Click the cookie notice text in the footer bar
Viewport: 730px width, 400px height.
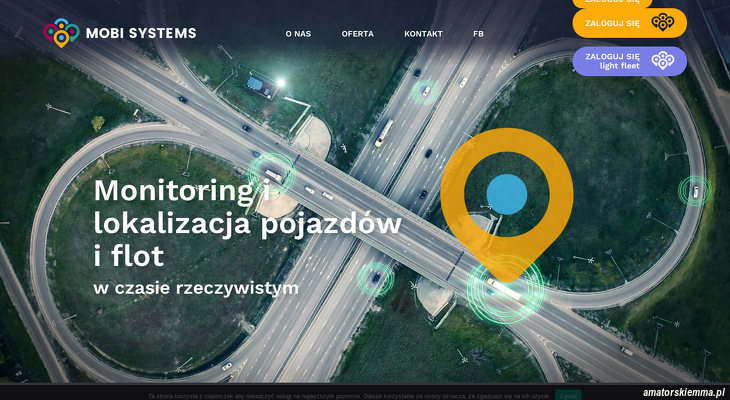(349, 396)
